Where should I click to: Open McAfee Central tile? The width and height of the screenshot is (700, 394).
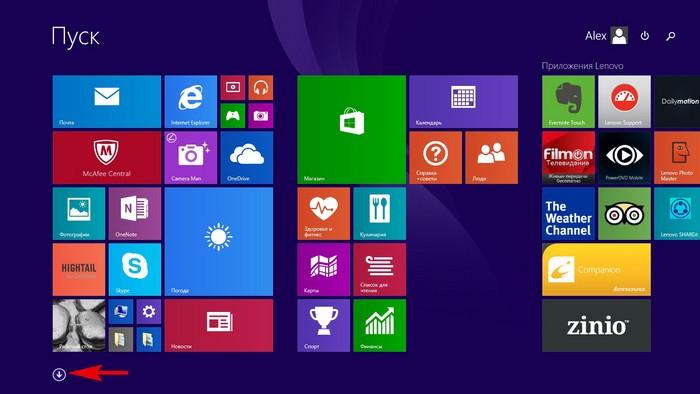(107, 158)
